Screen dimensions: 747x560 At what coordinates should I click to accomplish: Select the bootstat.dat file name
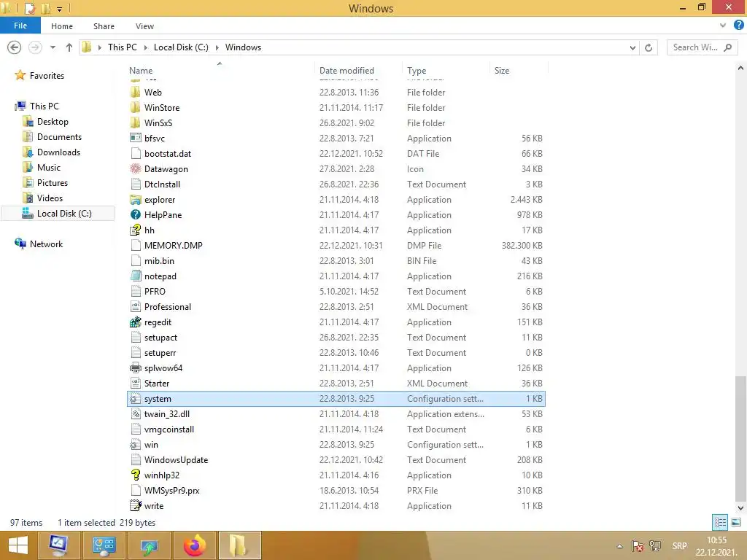coord(168,153)
